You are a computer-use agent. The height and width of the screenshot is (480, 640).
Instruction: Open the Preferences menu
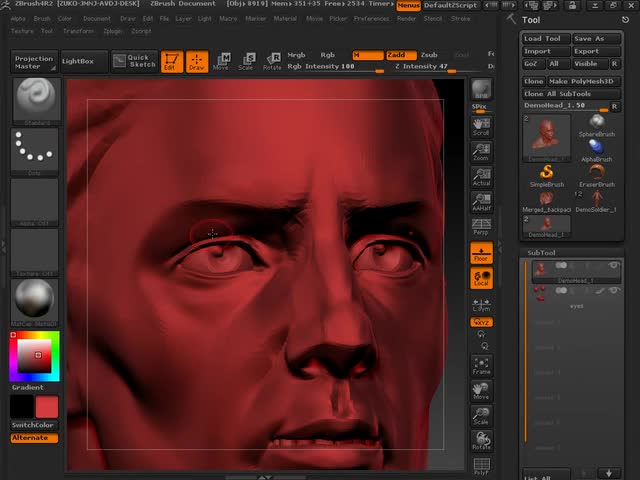point(371,19)
